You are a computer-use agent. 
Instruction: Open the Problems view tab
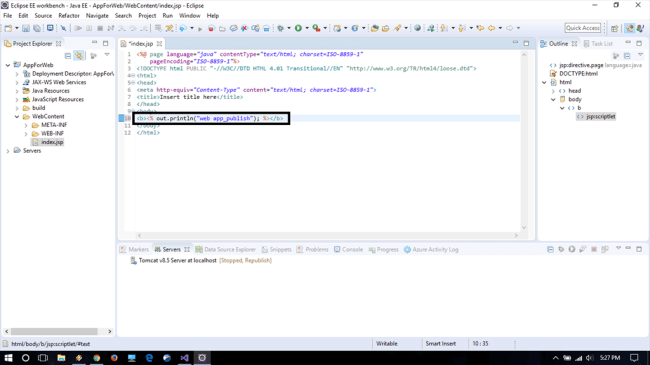coord(312,249)
